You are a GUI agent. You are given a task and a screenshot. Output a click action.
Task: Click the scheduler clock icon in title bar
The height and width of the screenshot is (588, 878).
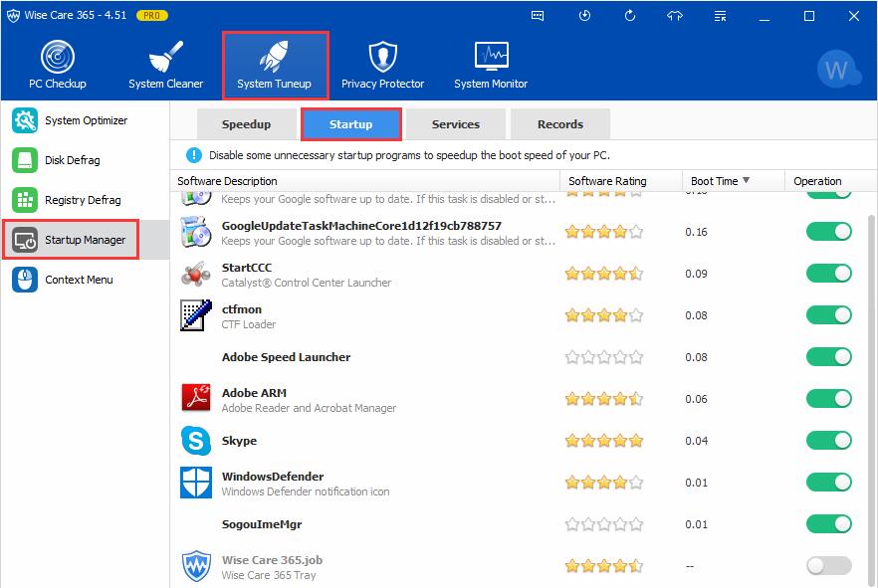tap(584, 16)
